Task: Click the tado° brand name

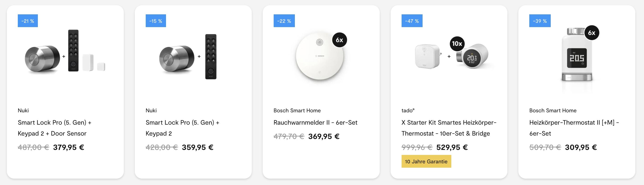Action: pyautogui.click(x=408, y=110)
